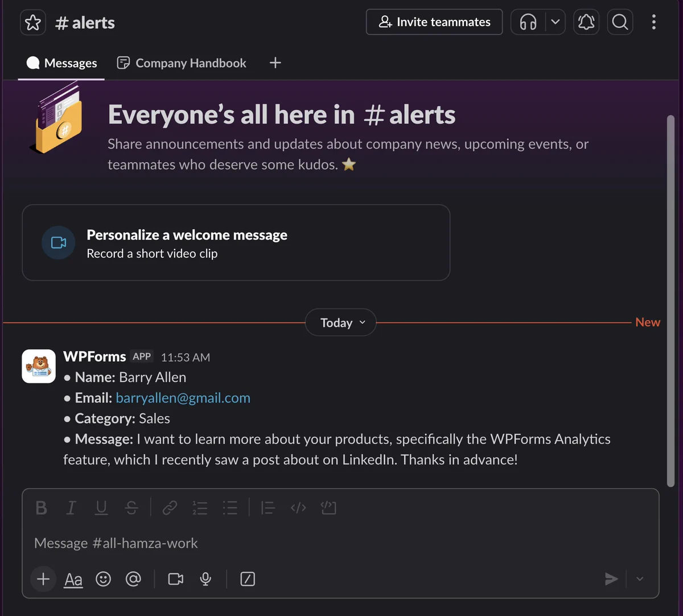Open the WPForms sender name
The height and width of the screenshot is (616, 683).
(x=94, y=357)
